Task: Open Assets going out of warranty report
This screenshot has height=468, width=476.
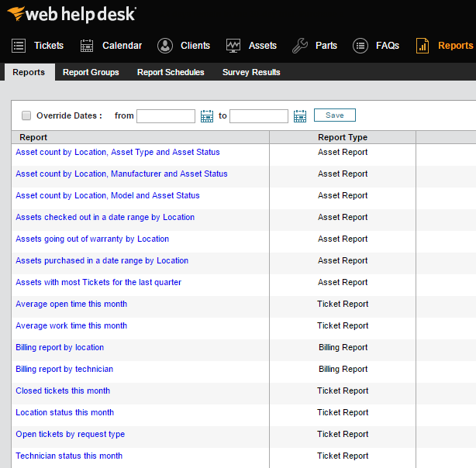Action: click(x=92, y=239)
